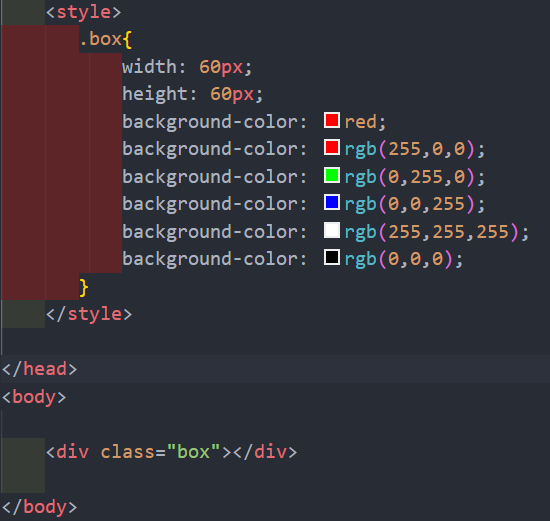550x521 pixels.
Task: Open the green swatch for rgb(0,255,0)
Action: (331, 175)
